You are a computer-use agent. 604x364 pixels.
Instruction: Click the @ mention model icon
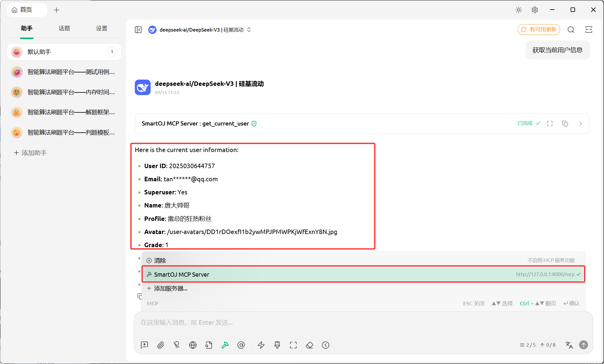241,345
